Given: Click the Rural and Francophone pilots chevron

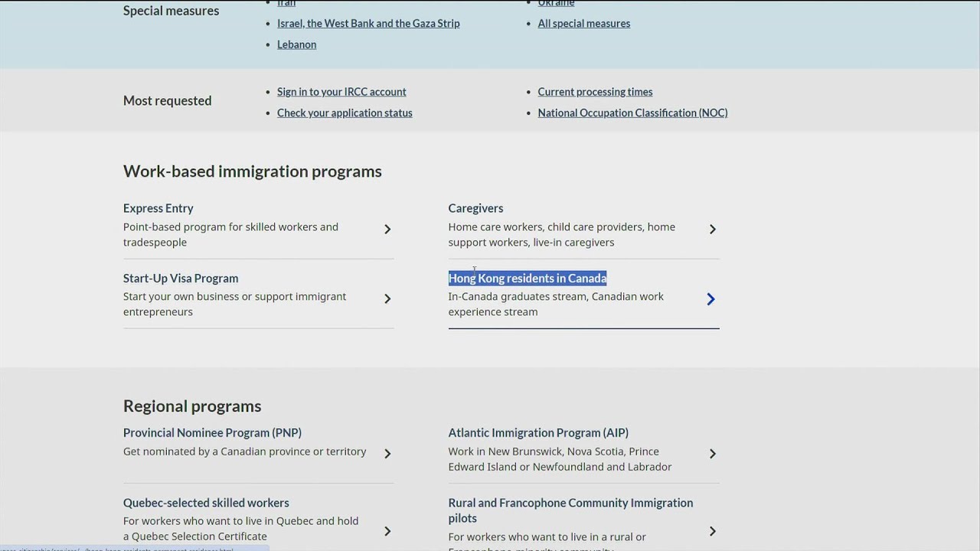Looking at the screenshot, I should [713, 530].
